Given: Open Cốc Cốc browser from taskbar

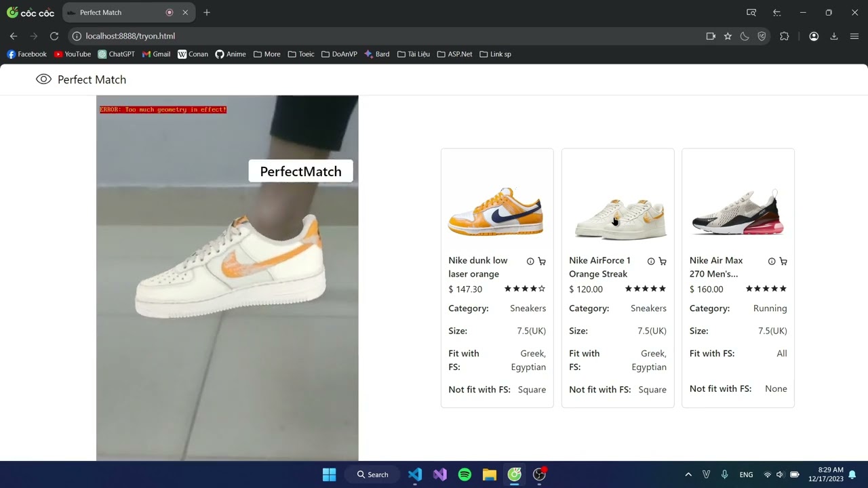Looking at the screenshot, I should point(515,474).
